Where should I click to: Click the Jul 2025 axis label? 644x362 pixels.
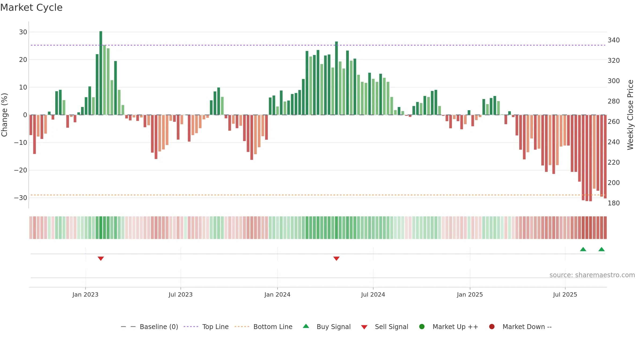click(565, 294)
